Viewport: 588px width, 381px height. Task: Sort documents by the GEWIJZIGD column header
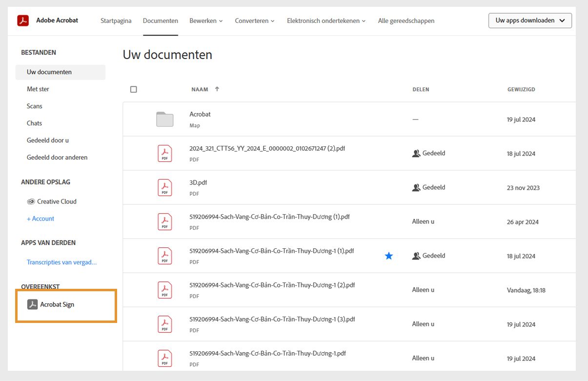click(521, 90)
